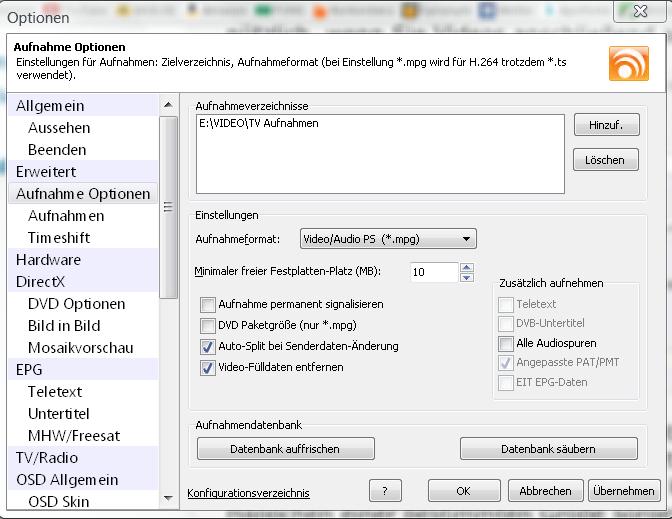Decrease minimum free disk space value

[466, 277]
